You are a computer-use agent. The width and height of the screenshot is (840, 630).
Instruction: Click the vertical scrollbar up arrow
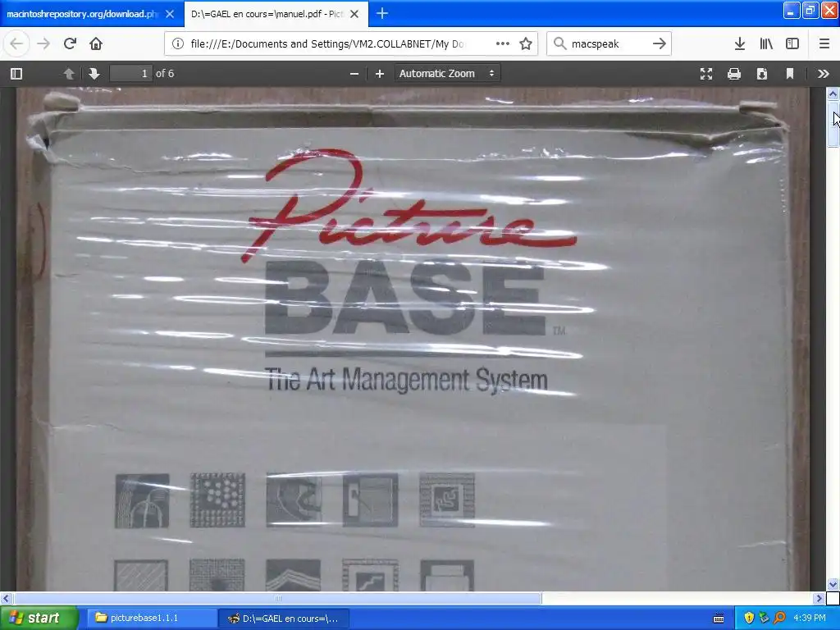click(x=833, y=94)
